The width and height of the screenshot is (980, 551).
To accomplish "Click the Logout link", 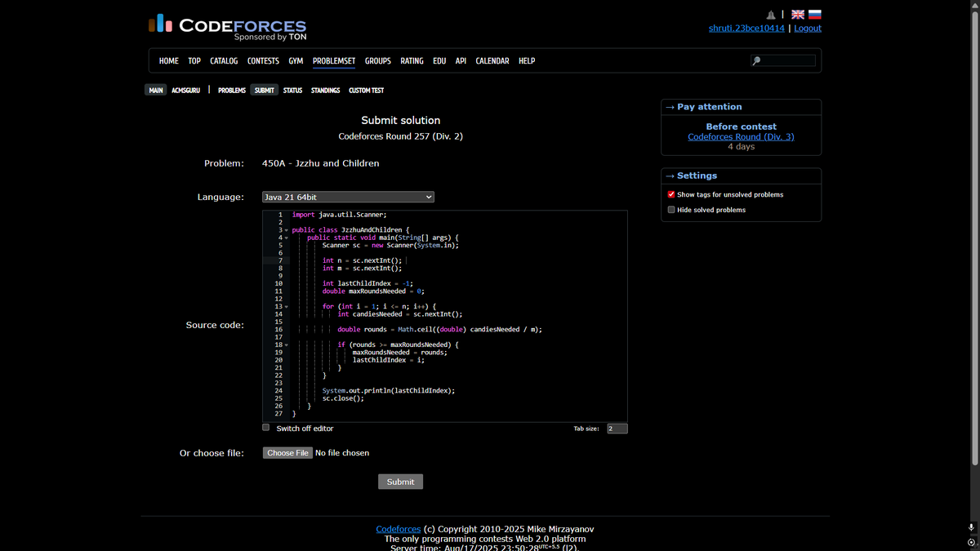I will 808,28.
